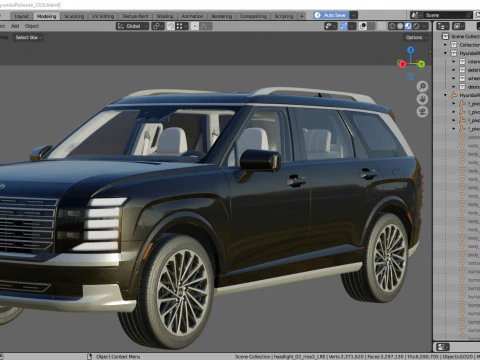Open proportional editing falloff dropdown
This screenshot has width=480, height=360.
coord(206,26)
